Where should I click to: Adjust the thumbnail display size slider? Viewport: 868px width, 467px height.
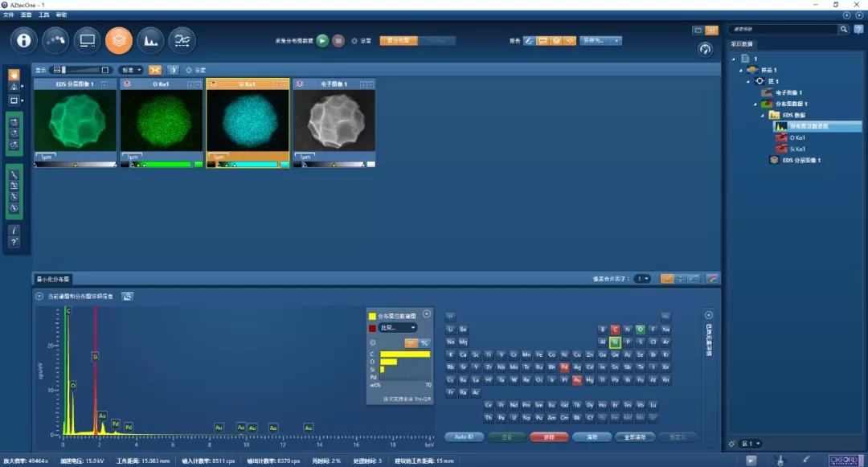click(81, 70)
